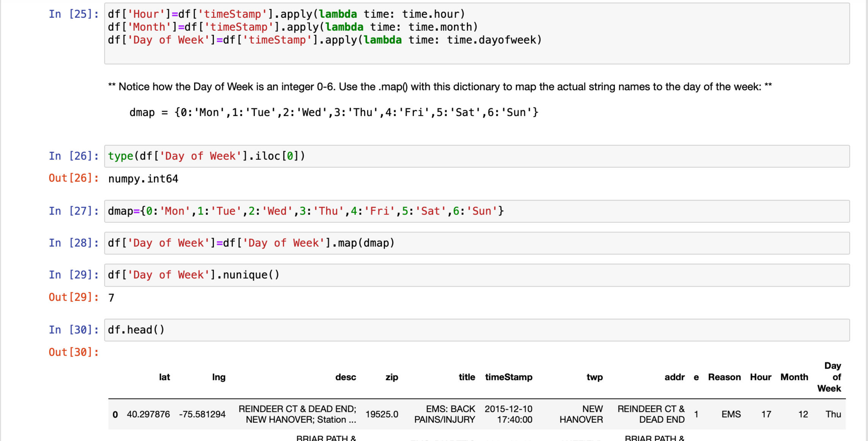Click the lat column header
868x441 pixels.
(x=164, y=377)
